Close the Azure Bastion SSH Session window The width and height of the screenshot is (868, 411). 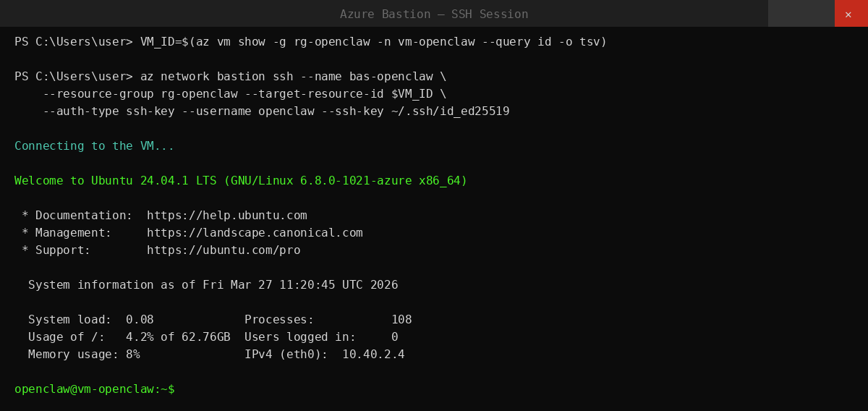(851, 14)
